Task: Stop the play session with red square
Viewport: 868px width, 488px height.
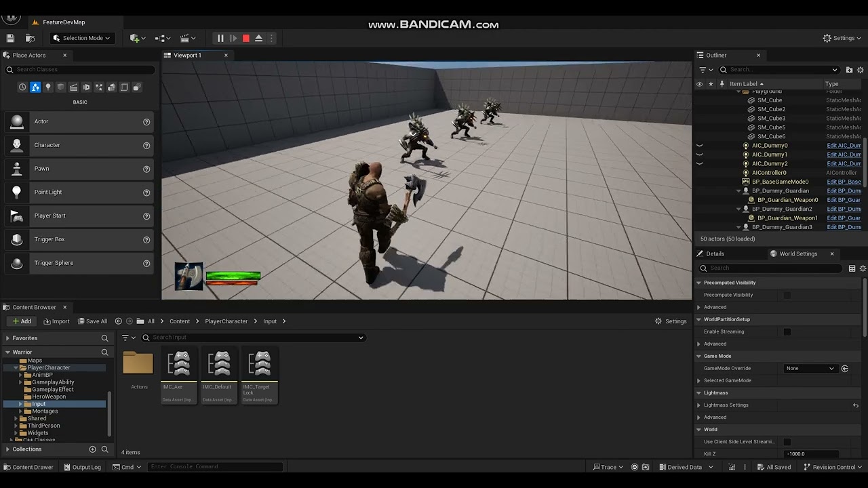Action: pyautogui.click(x=246, y=38)
